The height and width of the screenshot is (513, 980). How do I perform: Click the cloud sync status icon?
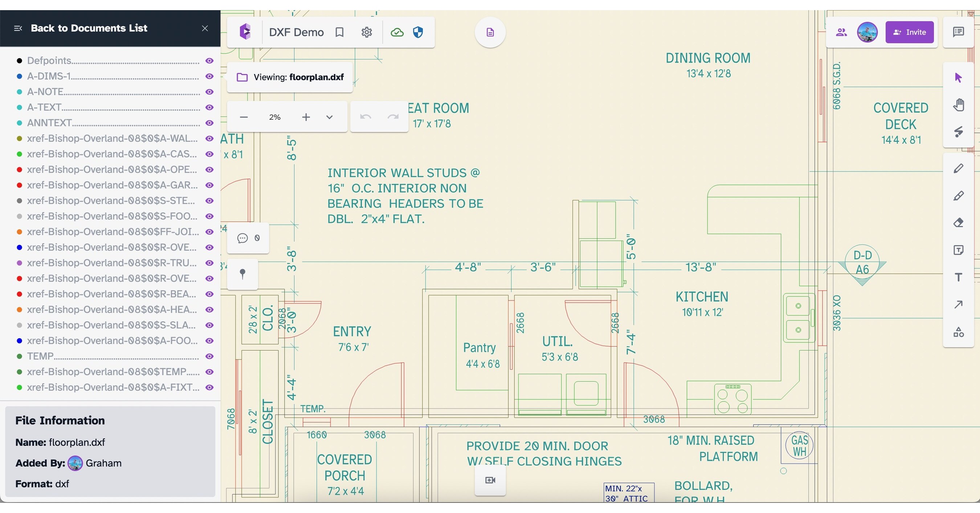coord(397,32)
